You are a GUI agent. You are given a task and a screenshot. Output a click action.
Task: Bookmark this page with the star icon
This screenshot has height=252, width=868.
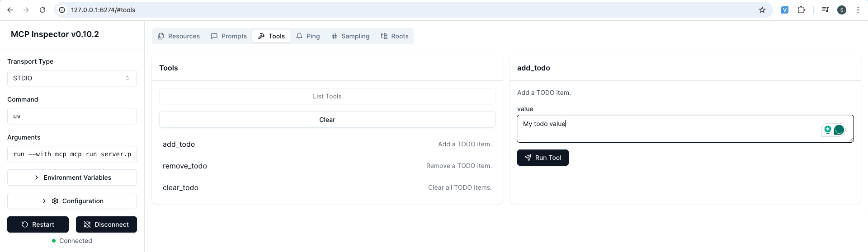pos(762,10)
